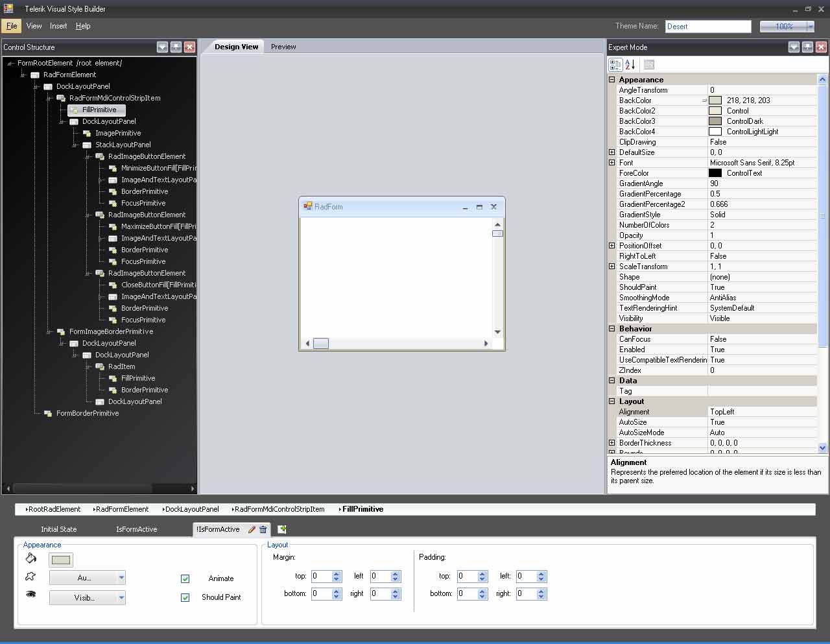Click DockLayoutPanel in the breadcrumb

point(191,509)
